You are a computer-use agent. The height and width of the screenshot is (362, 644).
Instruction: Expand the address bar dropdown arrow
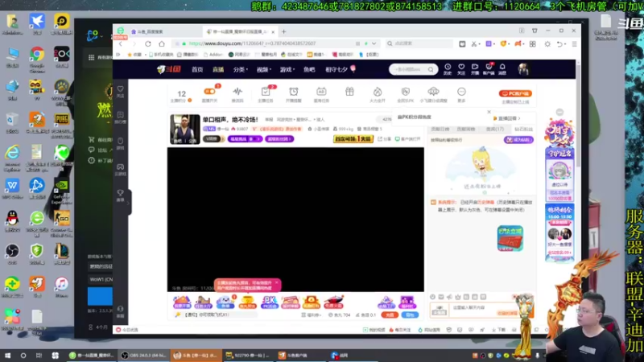coord(374,43)
